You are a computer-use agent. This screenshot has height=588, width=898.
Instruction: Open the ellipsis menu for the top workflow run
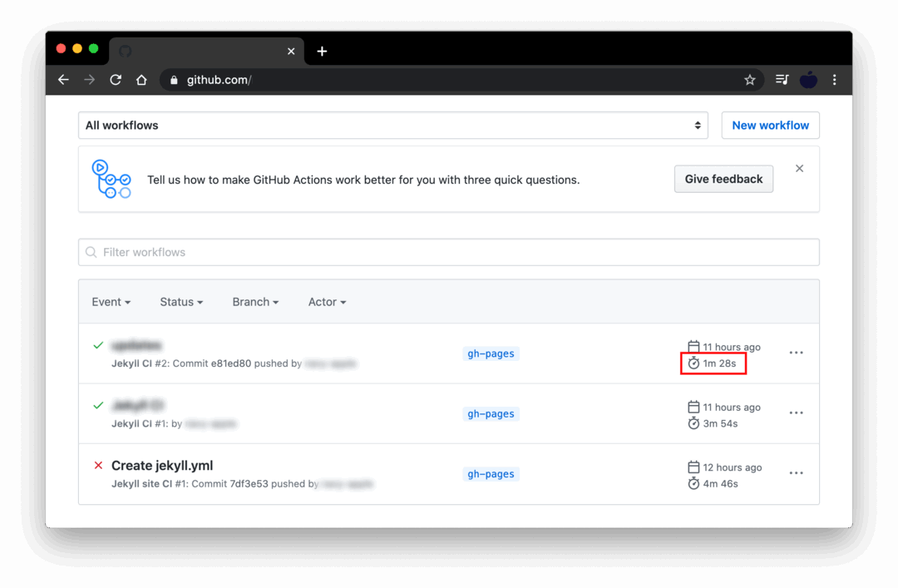pyautogui.click(x=796, y=353)
